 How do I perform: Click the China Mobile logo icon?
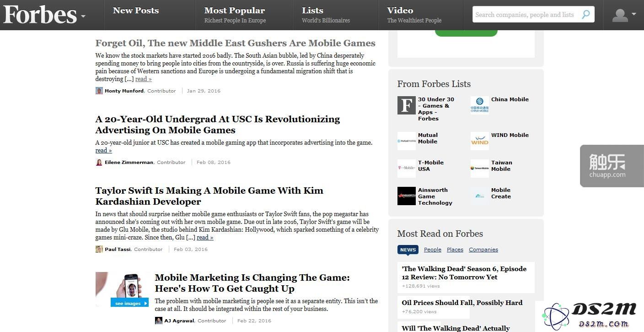click(x=479, y=105)
